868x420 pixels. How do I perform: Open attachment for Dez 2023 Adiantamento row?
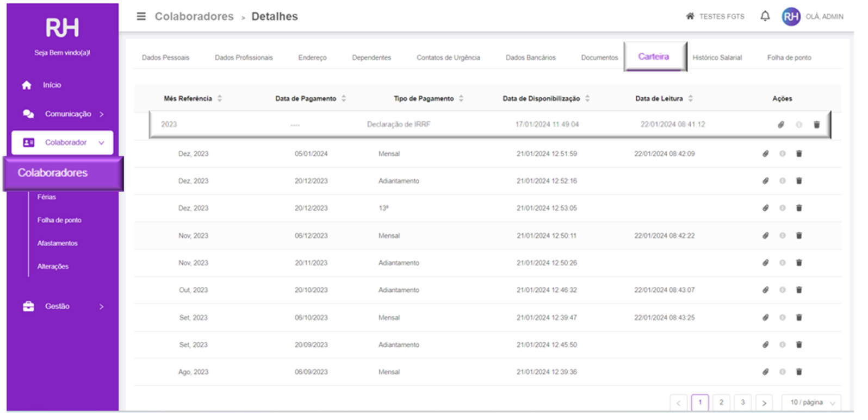(765, 181)
